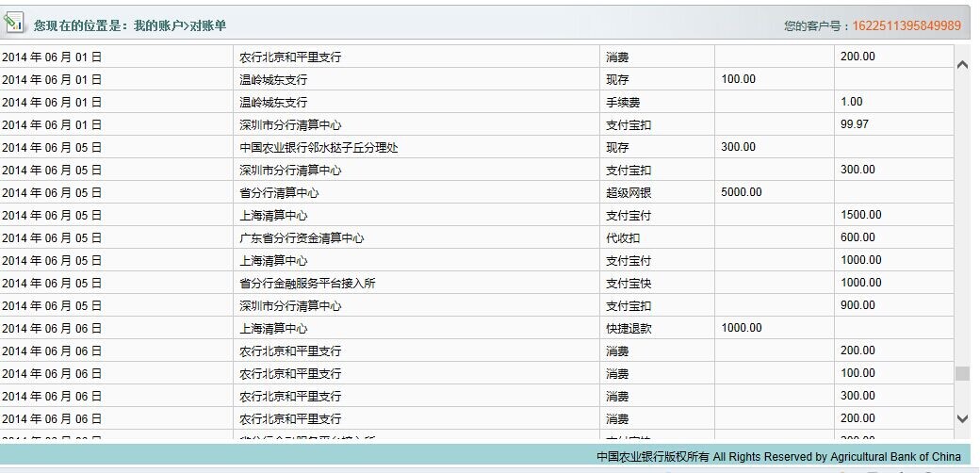Select 深圳市分行清算中心 in the 900.00 row
The width and height of the screenshot is (980, 473).
pyautogui.click(x=290, y=305)
